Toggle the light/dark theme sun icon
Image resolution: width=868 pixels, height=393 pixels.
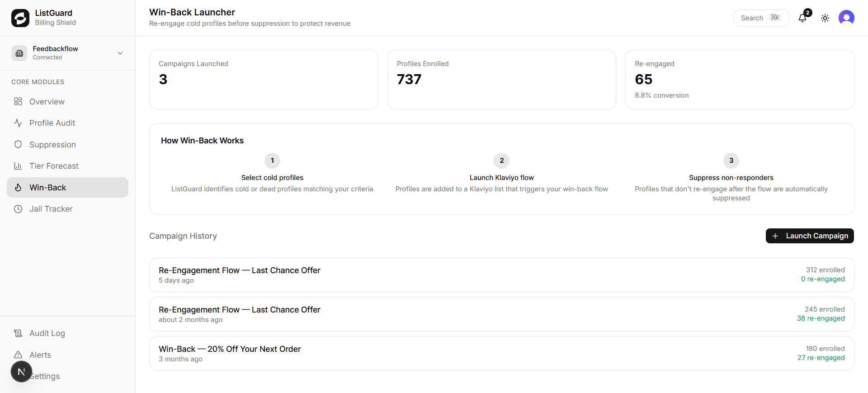tap(825, 18)
